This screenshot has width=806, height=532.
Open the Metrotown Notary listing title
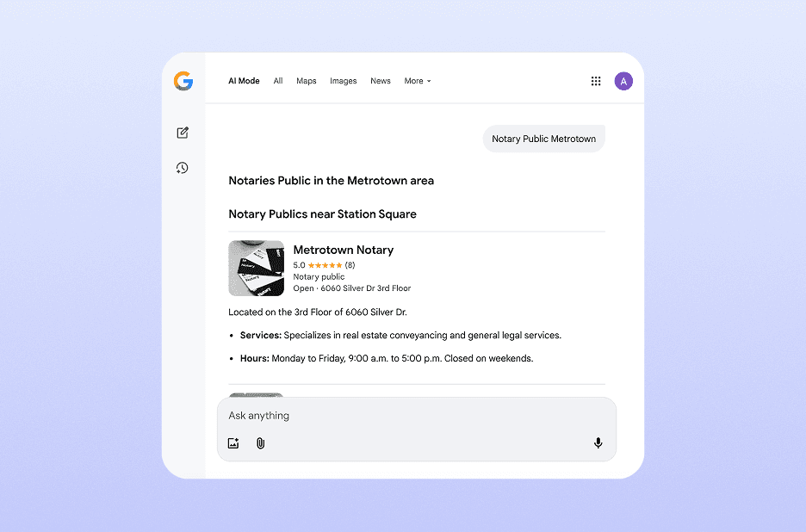343,250
